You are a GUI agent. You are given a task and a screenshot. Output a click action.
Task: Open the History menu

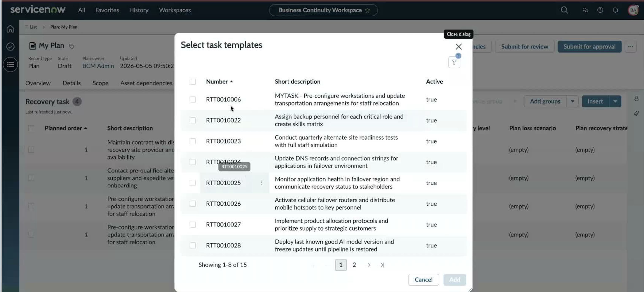[139, 10]
